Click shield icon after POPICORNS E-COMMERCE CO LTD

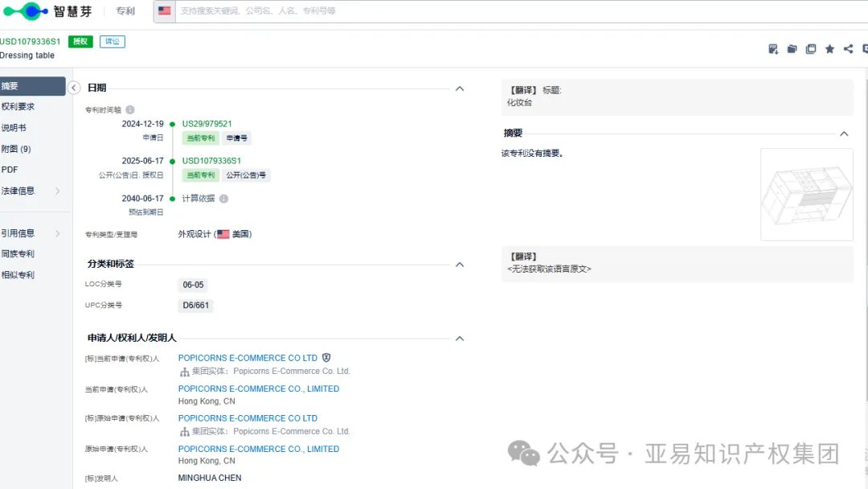coord(326,358)
